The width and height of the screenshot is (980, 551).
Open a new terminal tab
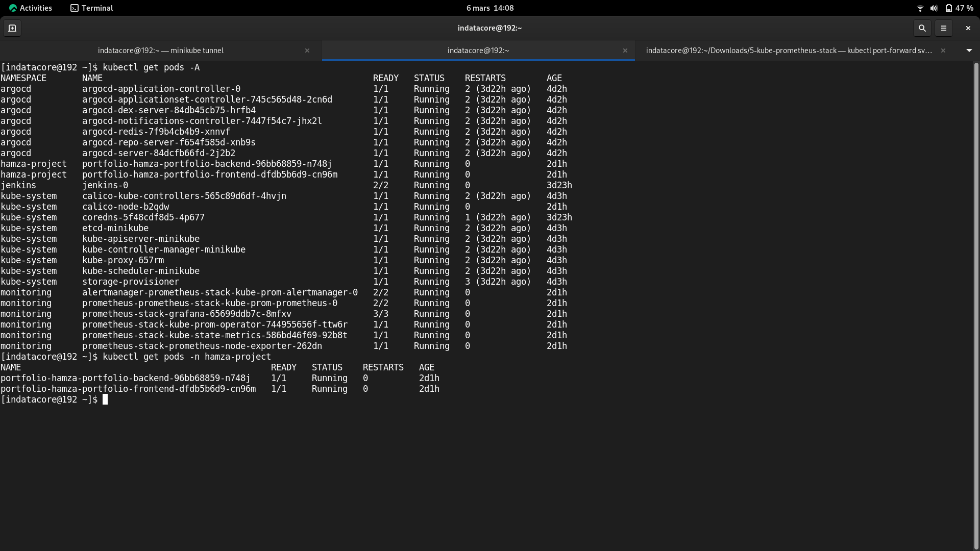(x=12, y=28)
